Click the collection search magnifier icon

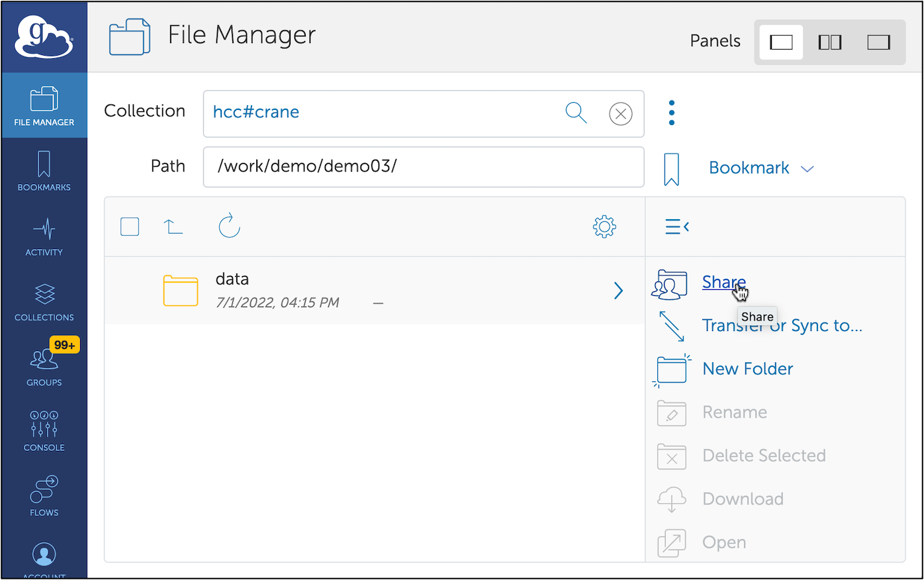576,113
